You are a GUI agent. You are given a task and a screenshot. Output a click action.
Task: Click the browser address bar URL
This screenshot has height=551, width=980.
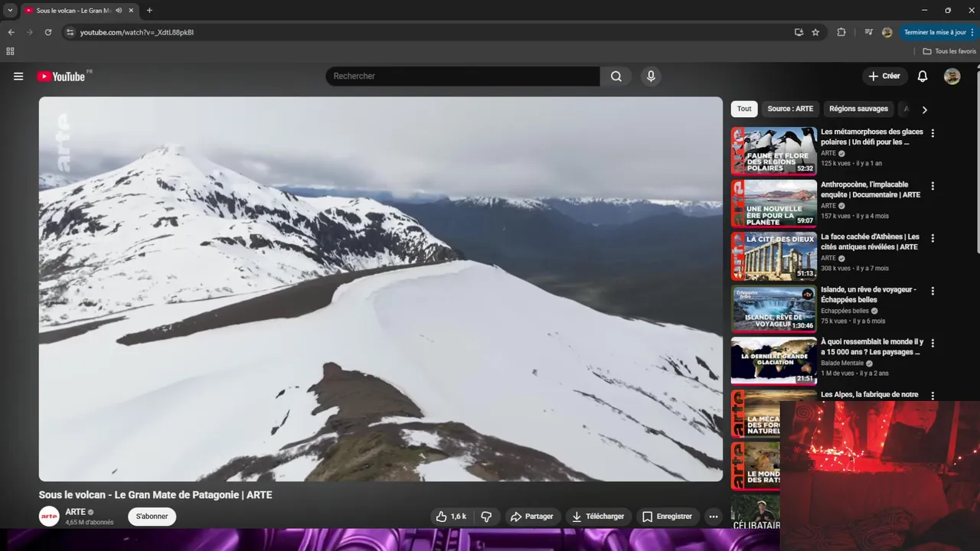tap(137, 32)
